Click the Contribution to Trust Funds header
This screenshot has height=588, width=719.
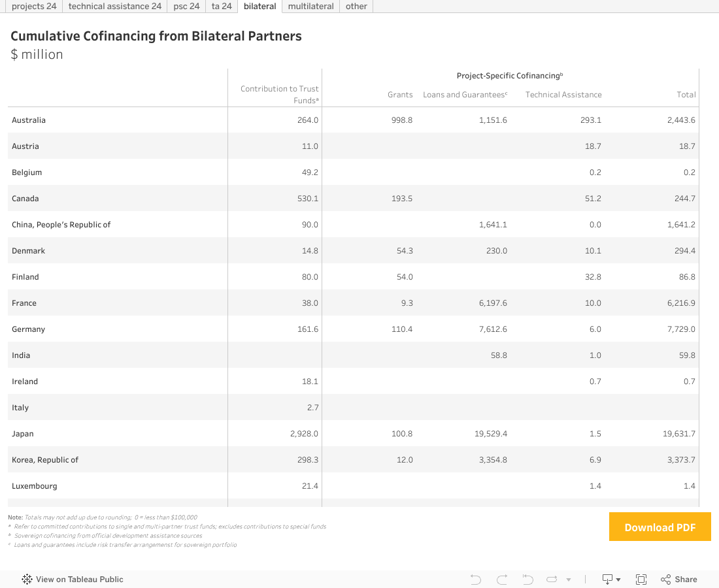pos(279,94)
